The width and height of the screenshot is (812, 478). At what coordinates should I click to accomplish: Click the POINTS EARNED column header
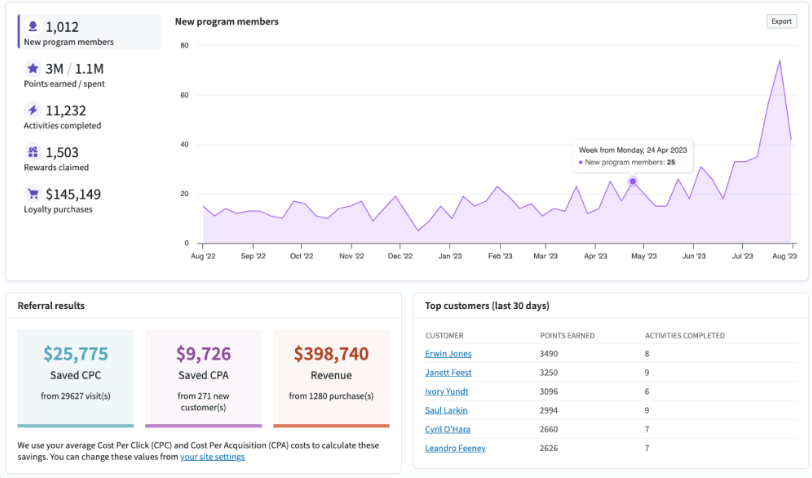567,336
